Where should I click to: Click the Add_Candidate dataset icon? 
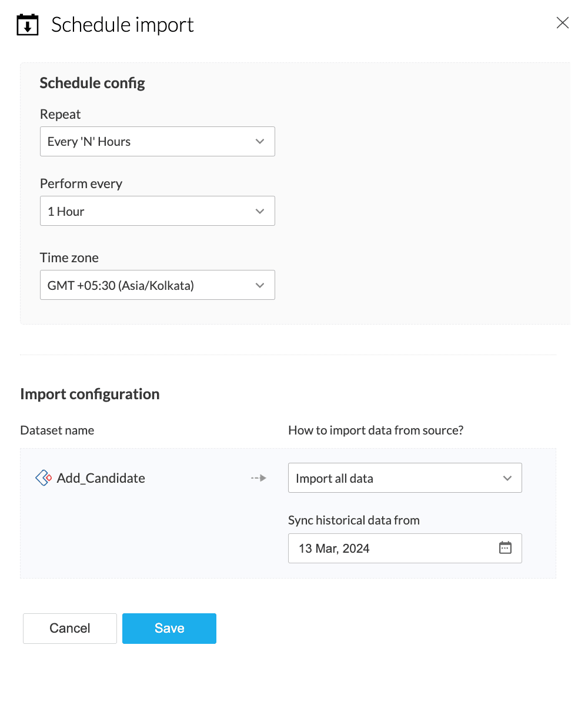tap(44, 478)
